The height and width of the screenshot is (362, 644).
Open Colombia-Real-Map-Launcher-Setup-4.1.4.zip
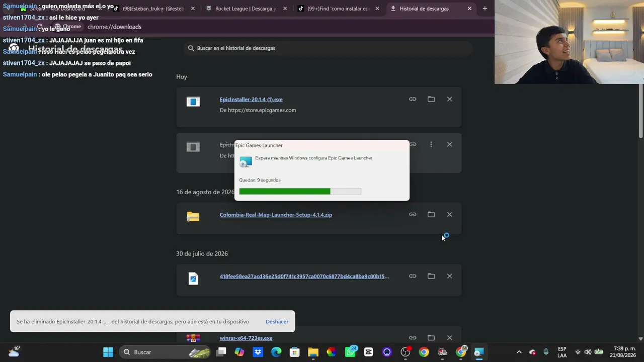pyautogui.click(x=276, y=215)
